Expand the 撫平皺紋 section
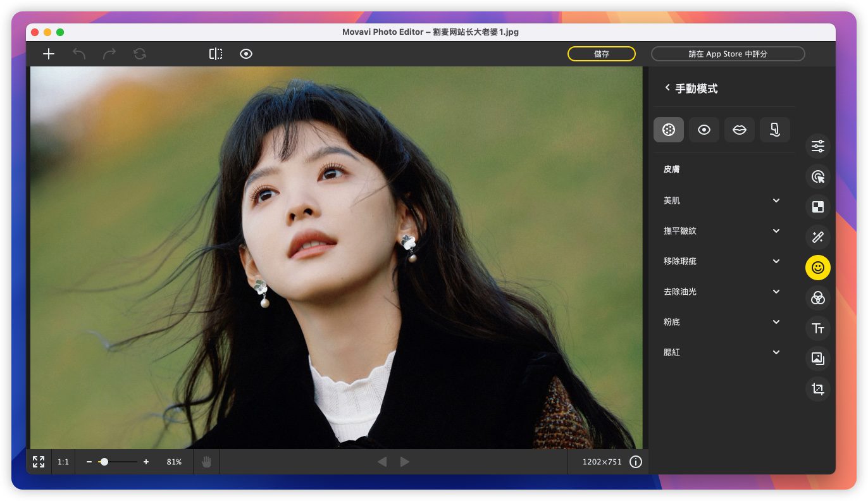Viewport: 868px width, 501px height. (721, 231)
